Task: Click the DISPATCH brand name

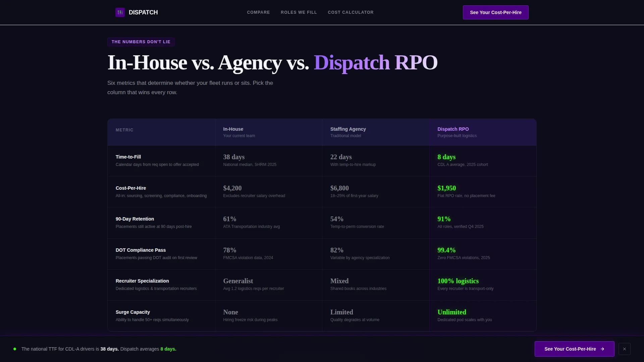Action: [143, 12]
